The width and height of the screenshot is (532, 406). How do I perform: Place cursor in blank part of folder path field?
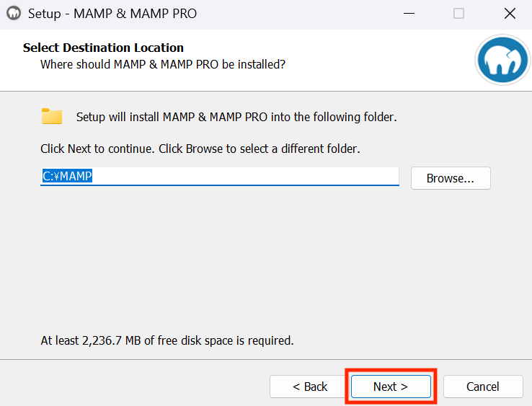(x=244, y=176)
